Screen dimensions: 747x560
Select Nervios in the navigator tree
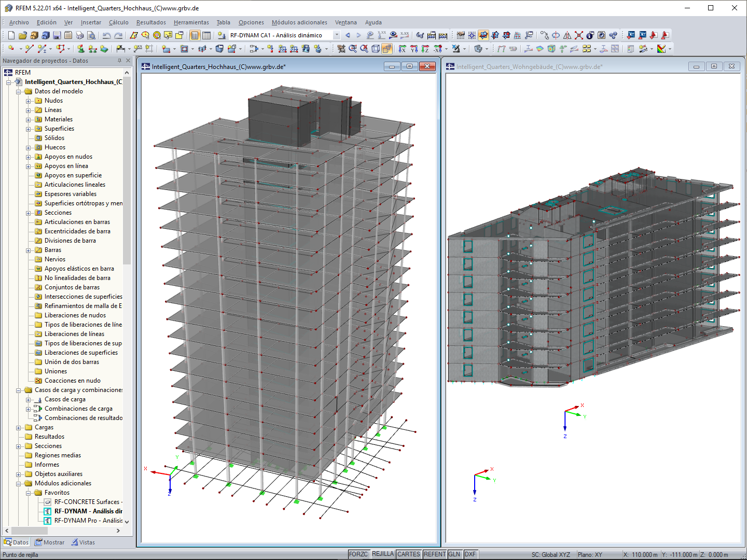click(x=55, y=259)
